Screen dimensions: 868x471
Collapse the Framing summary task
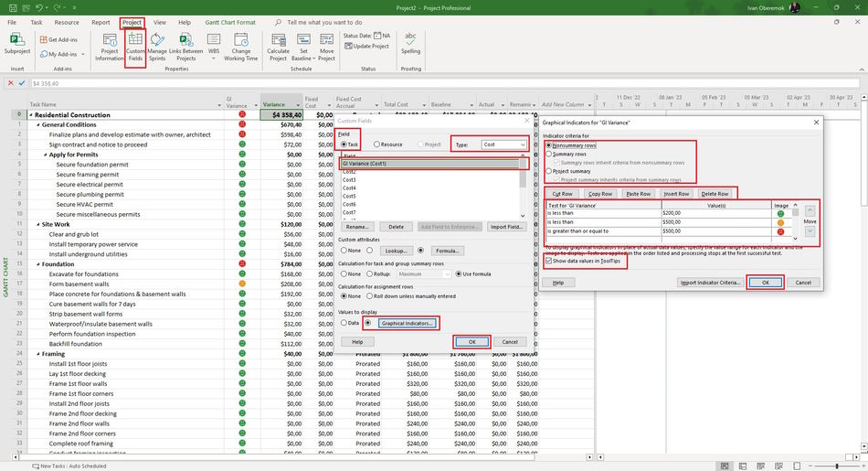(38, 354)
